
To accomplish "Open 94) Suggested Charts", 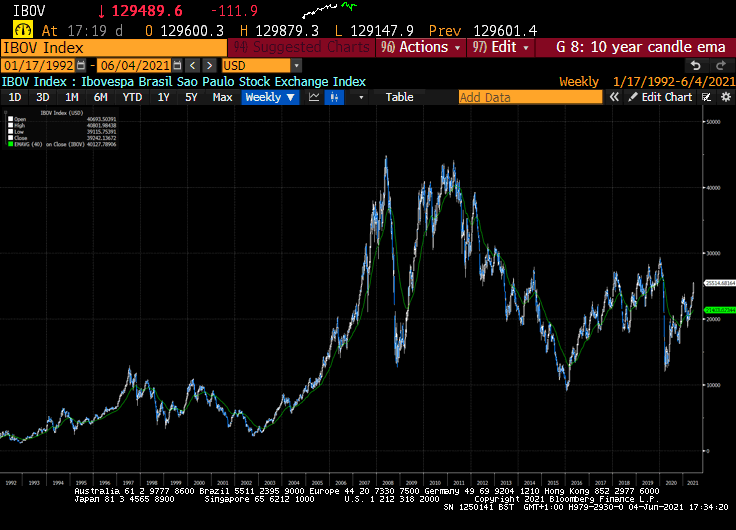I will click(x=301, y=47).
